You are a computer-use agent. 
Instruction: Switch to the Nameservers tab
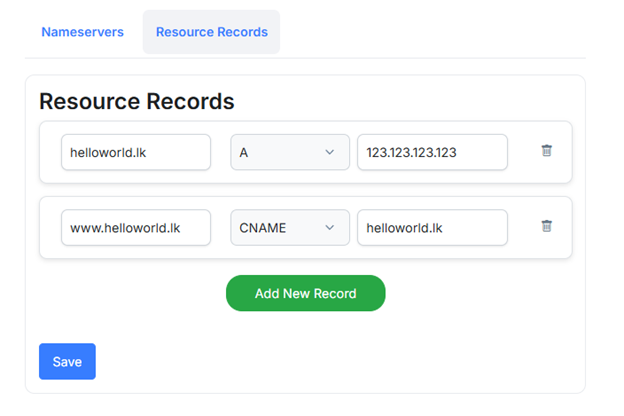pos(82,32)
